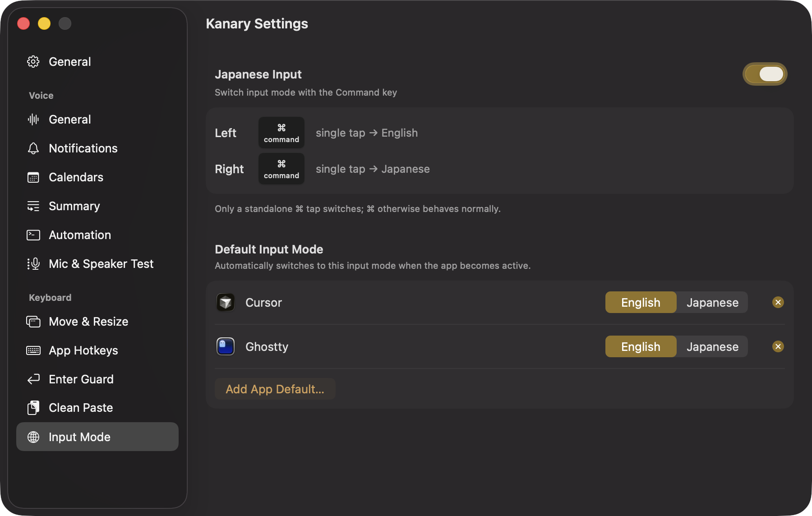Select English for the Cursor app

pyautogui.click(x=641, y=302)
